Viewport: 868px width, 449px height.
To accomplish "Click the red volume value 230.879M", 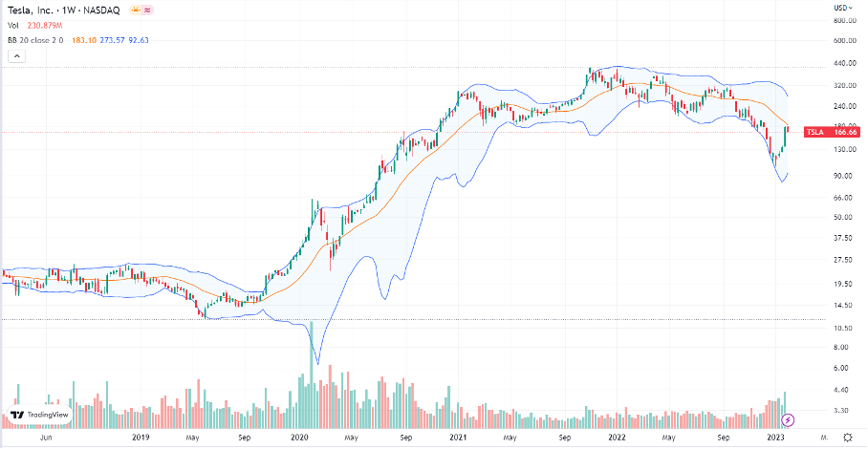I will [43, 25].
